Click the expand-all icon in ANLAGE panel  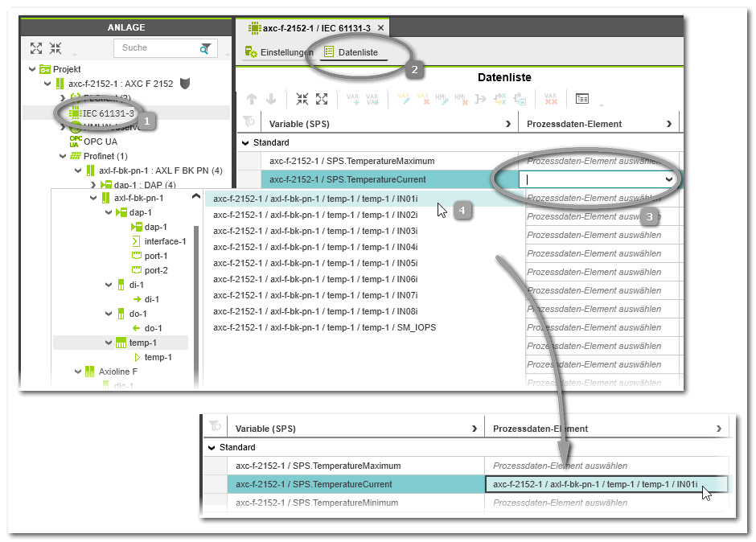(x=36, y=48)
